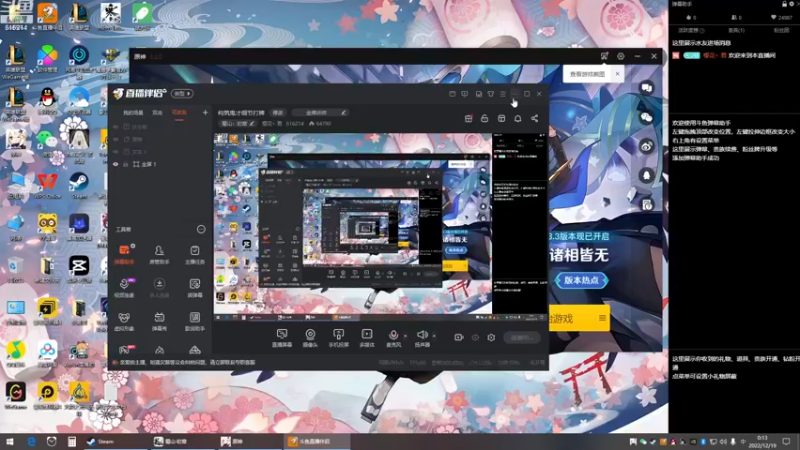Open Edge from the taskbar
Screen dimensions: 800x450
pyautogui.click(x=31, y=441)
